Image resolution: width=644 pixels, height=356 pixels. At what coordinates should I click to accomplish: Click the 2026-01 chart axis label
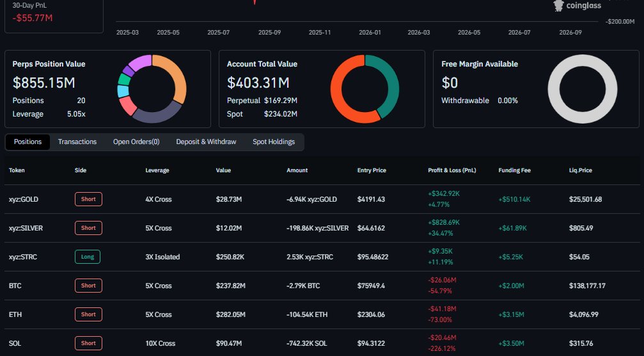coord(370,33)
